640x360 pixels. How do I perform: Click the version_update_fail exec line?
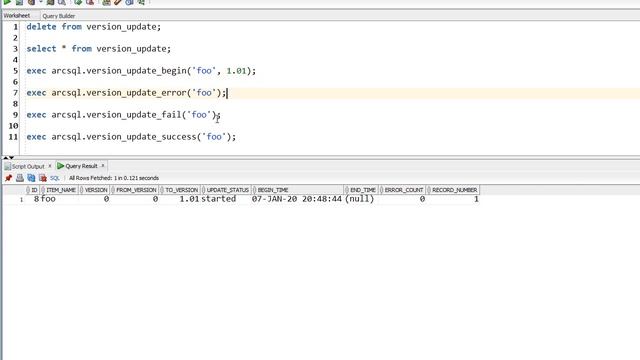[x=123, y=115]
